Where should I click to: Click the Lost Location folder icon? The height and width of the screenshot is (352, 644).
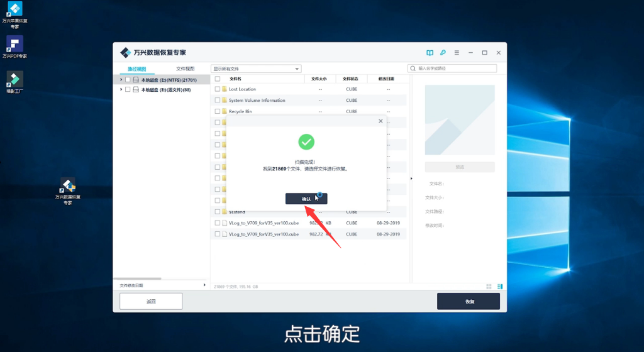[x=225, y=89]
